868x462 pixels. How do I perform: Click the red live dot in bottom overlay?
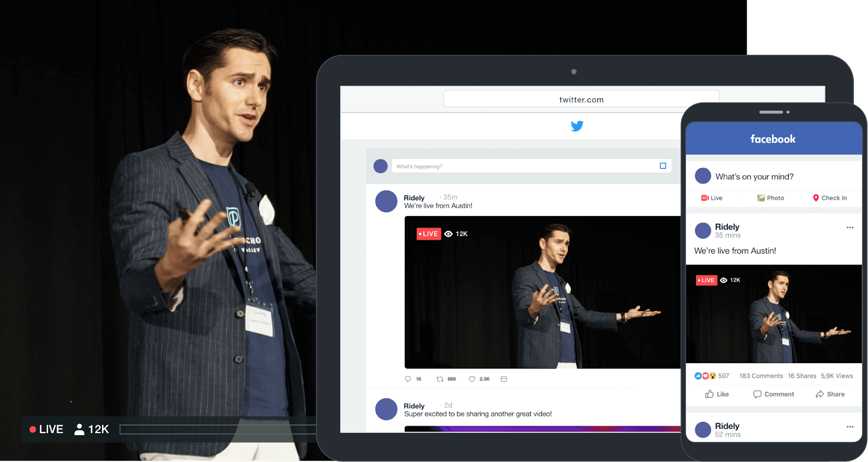[x=33, y=429]
